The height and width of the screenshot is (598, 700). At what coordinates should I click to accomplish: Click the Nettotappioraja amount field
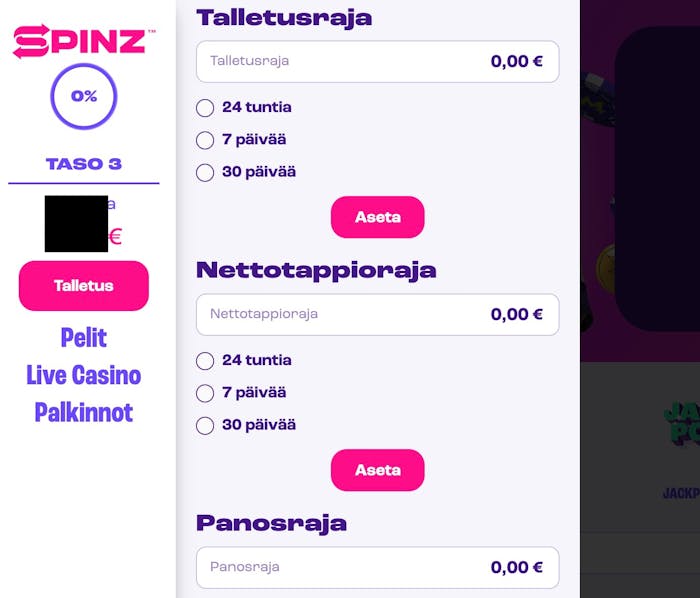tap(377, 314)
